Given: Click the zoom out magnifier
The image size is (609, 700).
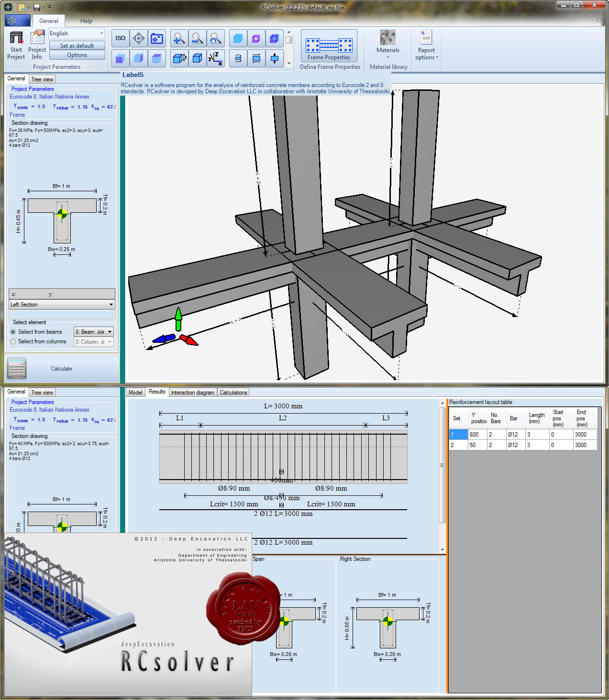Looking at the screenshot, I should point(197,38).
